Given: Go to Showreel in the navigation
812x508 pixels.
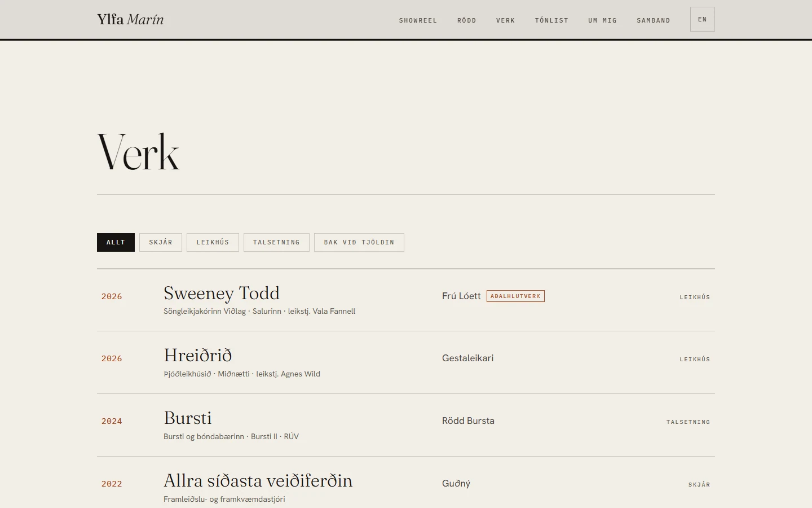Looking at the screenshot, I should click(418, 20).
